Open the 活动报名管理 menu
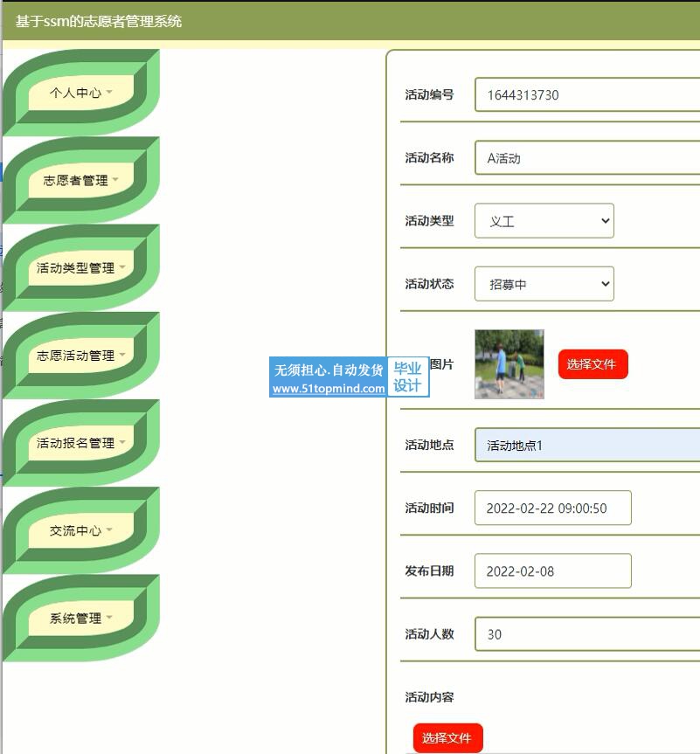This screenshot has width=700, height=754. 80,443
